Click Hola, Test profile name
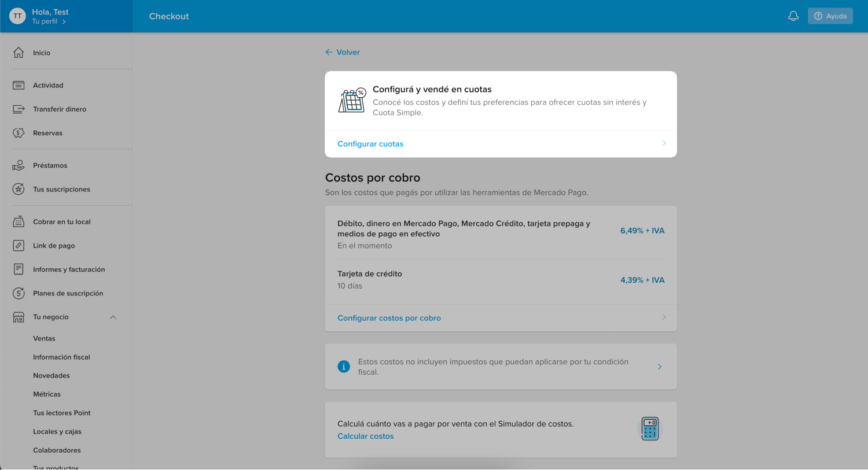Viewport: 868px width, 470px height. [50, 12]
